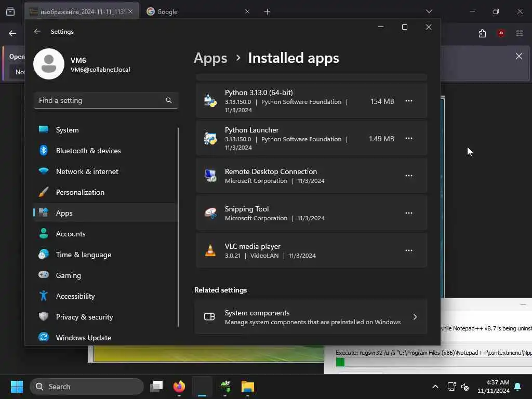Open the Windows Start menu
Viewport: 532px width, 399px height.
click(x=17, y=387)
